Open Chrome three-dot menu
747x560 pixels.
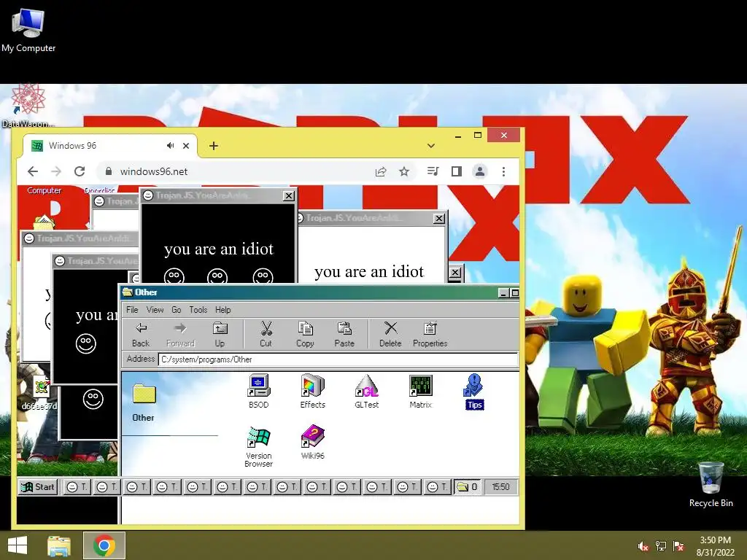pyautogui.click(x=503, y=171)
